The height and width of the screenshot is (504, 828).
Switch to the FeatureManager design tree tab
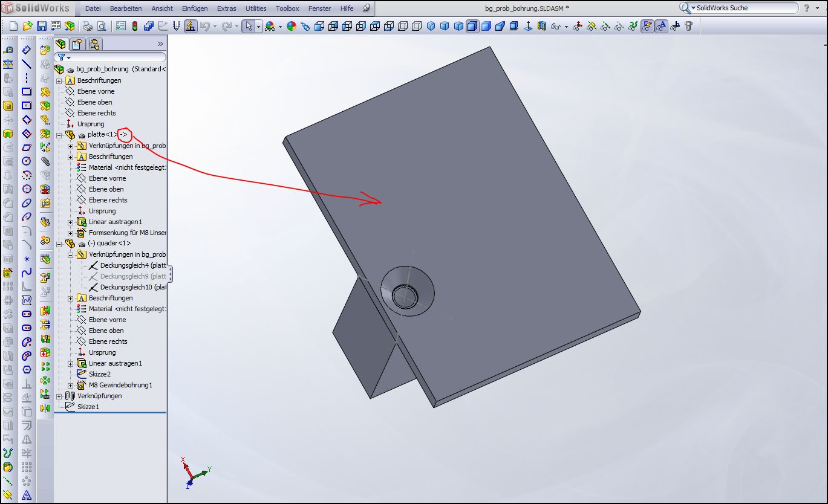click(x=61, y=44)
